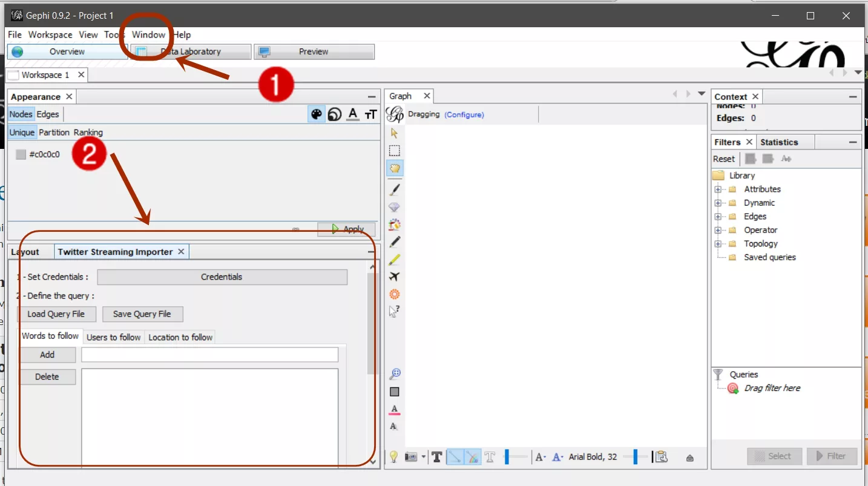The height and width of the screenshot is (486, 868).
Task: Select the Size icon in Appearance
Action: pos(335,114)
